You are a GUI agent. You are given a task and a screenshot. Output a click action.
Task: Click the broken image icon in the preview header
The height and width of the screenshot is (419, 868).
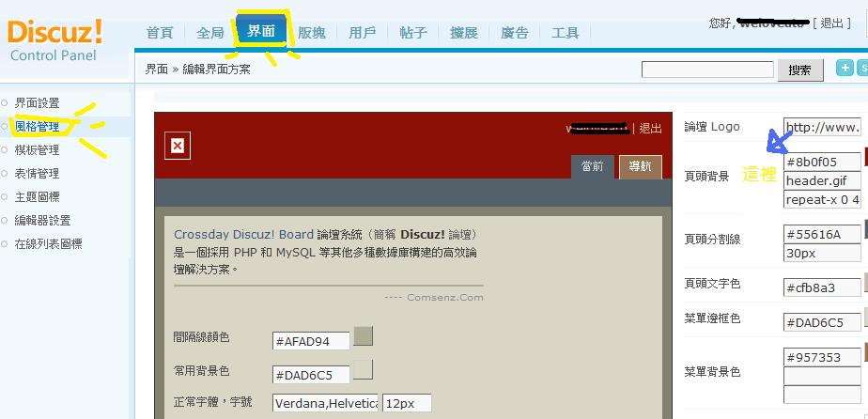(178, 147)
